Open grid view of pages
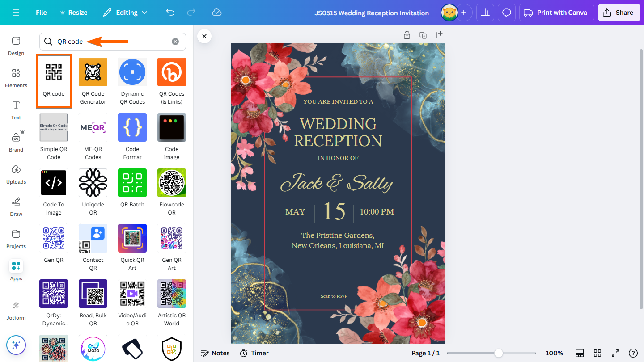This screenshot has width=644, height=362. click(597, 353)
